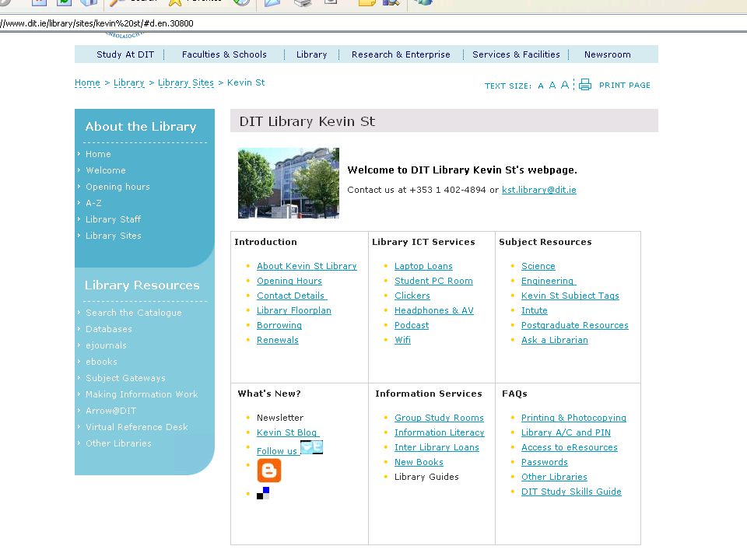Screen dimensions: 747x560
Task: Click the printer icon beside Print Page
Action: [x=585, y=85]
